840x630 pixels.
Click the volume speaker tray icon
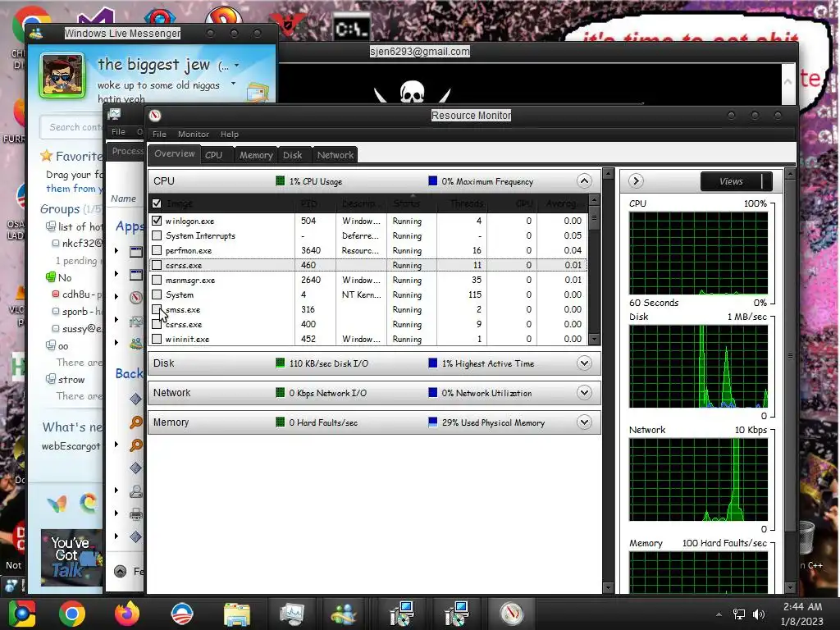(759, 614)
